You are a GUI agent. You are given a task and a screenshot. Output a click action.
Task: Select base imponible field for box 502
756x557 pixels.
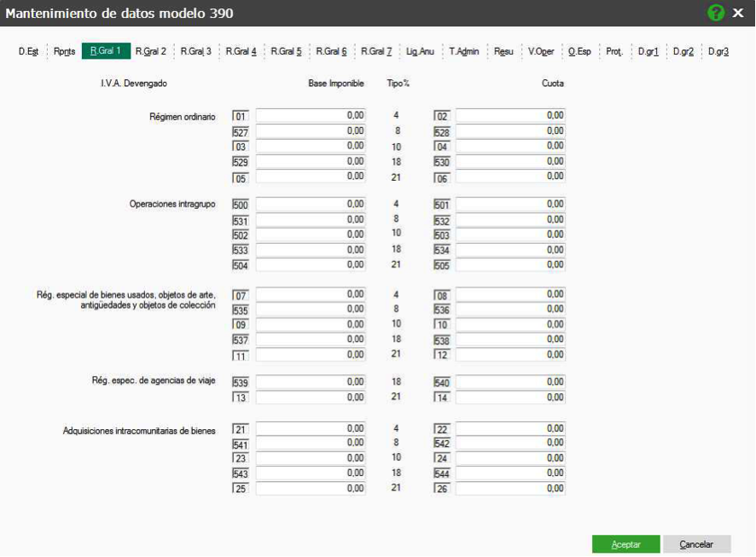tap(311, 235)
